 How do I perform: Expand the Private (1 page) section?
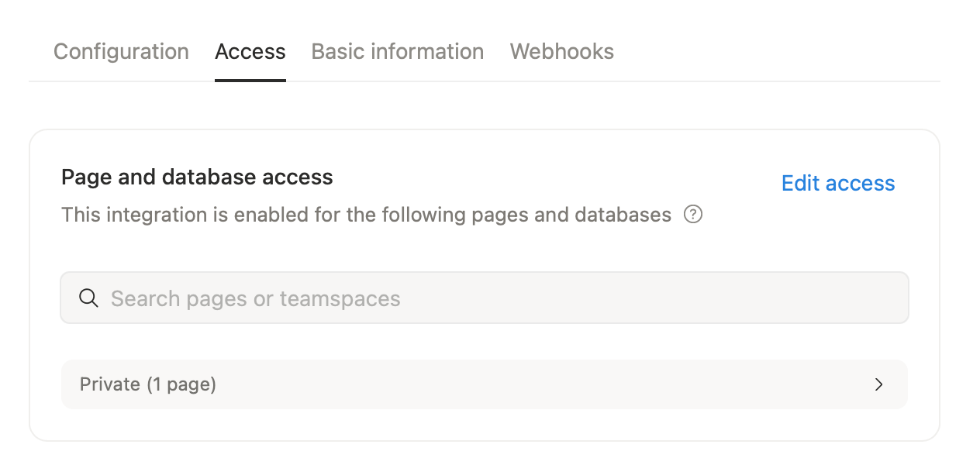[x=484, y=384]
